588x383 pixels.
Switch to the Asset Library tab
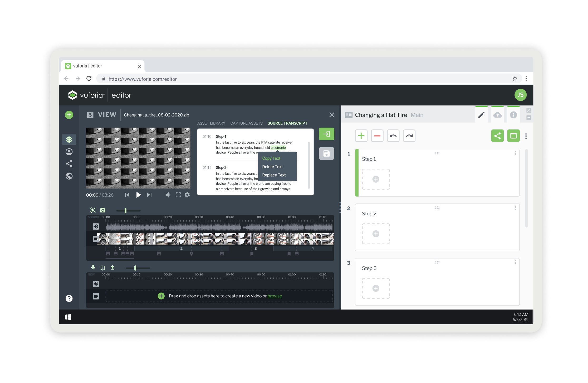click(211, 123)
